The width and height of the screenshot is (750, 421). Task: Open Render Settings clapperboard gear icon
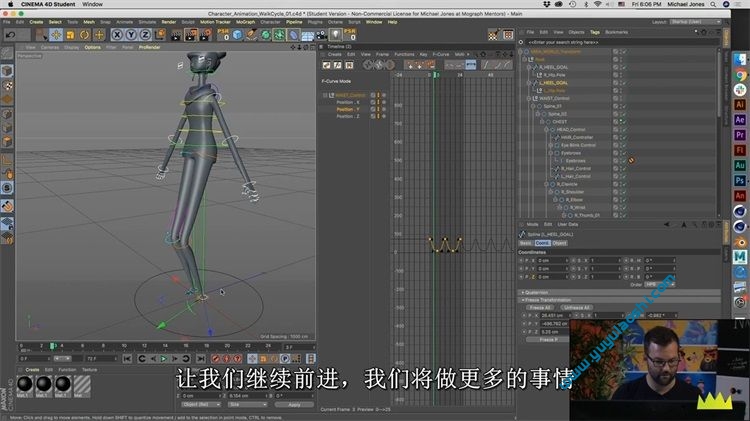pyautogui.click(x=206, y=35)
